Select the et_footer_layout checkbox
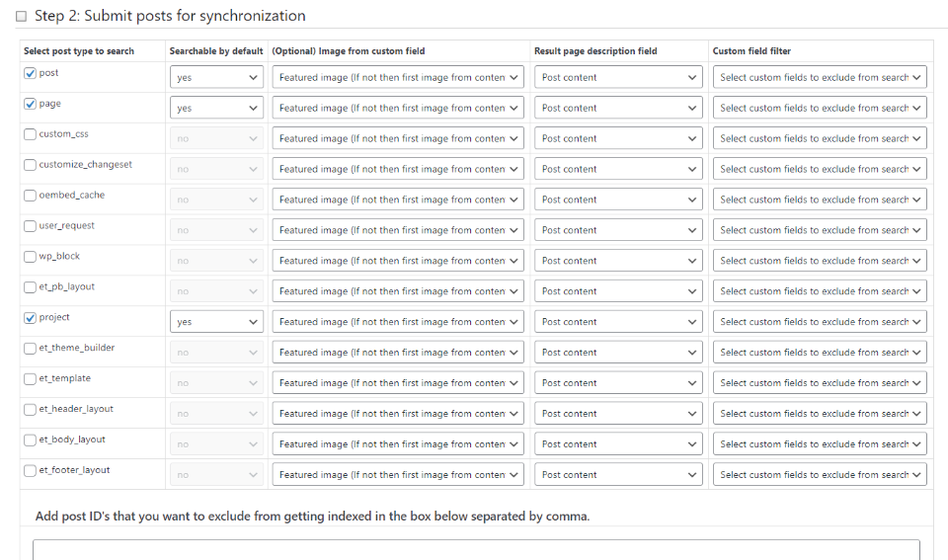The image size is (948, 560). tap(31, 471)
